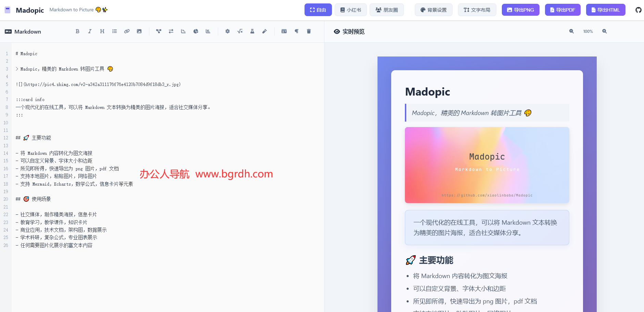Insert a heading
Viewport: 644px width, 312px height.
click(102, 31)
